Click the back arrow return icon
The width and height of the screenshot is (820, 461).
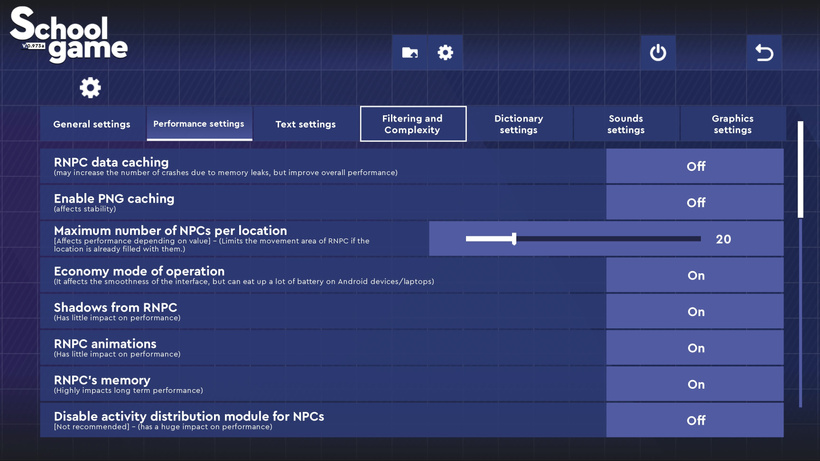coord(764,53)
